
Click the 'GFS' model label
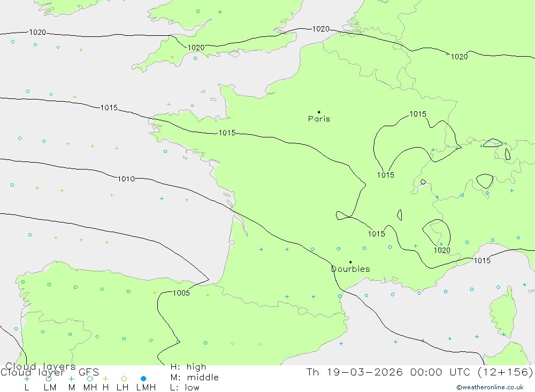(x=89, y=372)
